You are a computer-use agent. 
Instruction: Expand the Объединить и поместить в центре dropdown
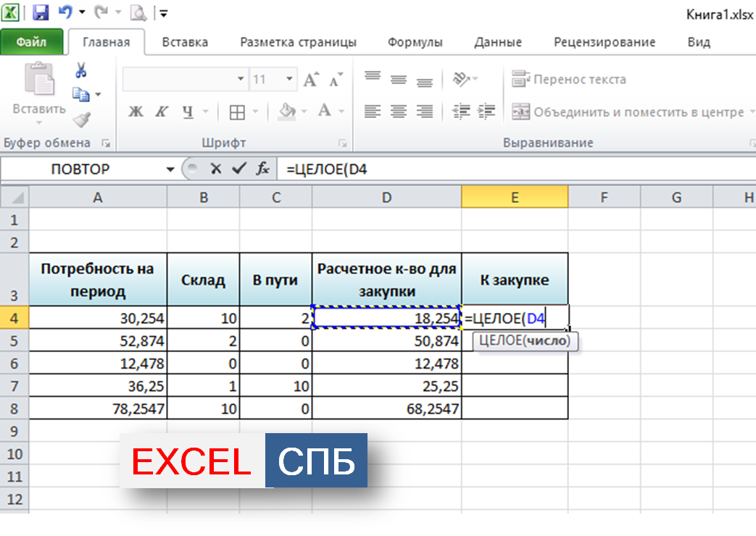pos(752,112)
